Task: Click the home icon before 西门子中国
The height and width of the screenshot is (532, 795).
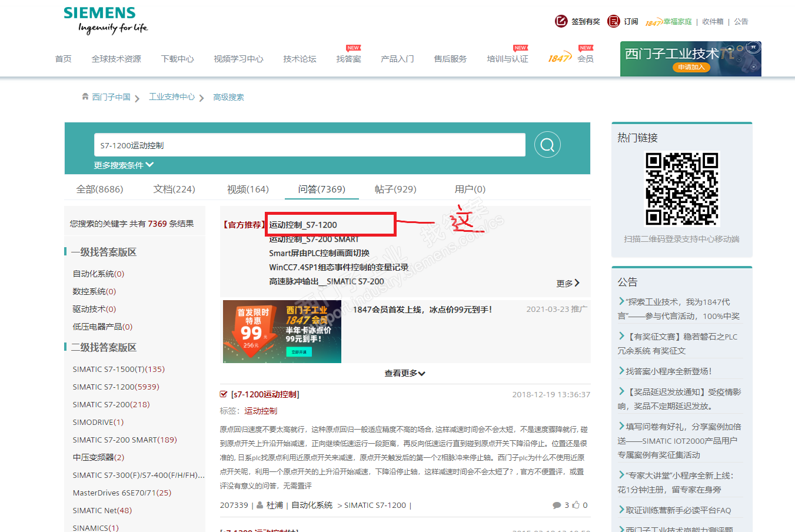Action: point(85,97)
